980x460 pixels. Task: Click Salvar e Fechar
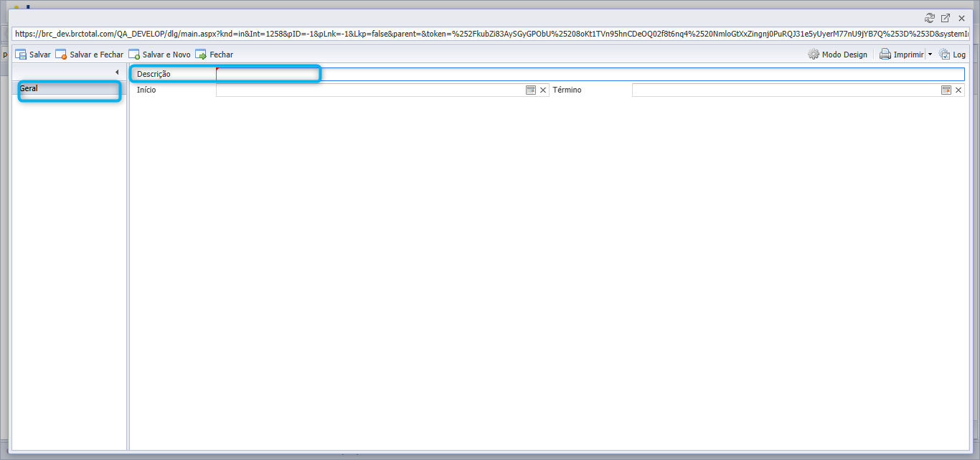pyautogui.click(x=89, y=55)
